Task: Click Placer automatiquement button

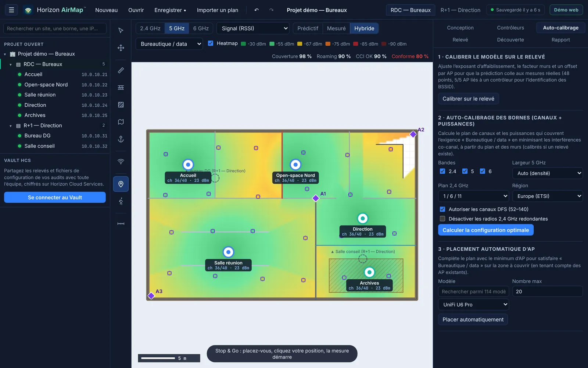Action: (x=473, y=319)
